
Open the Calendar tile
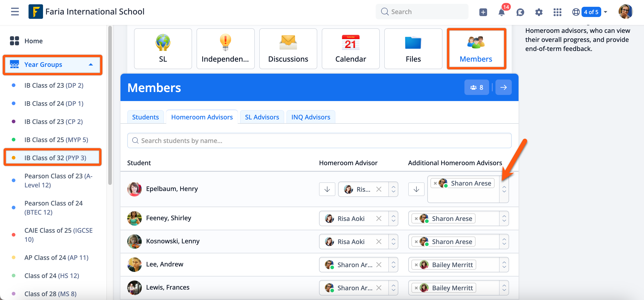350,48
